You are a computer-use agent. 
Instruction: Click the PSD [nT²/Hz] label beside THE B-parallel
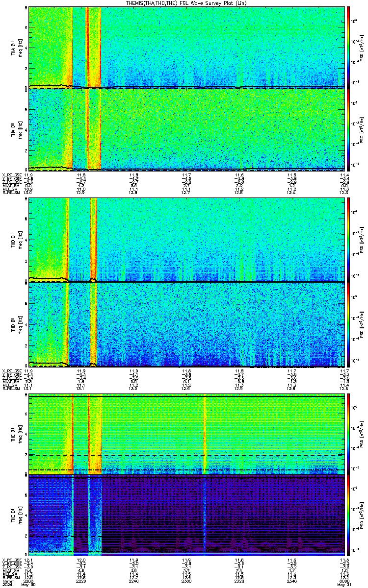pyautogui.click(x=362, y=515)
